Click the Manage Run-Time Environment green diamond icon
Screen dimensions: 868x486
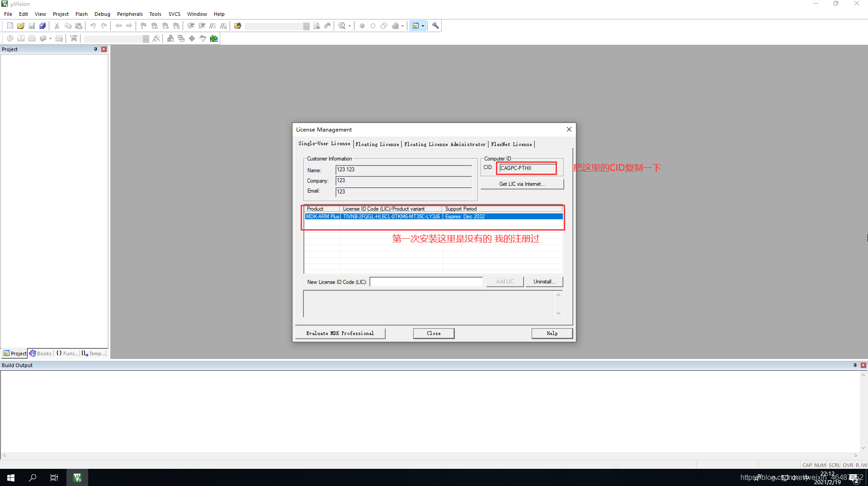(192, 38)
